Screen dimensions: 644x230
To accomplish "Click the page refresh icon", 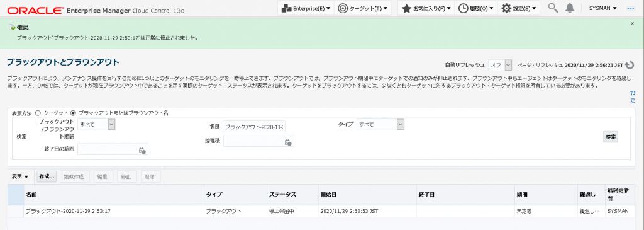I will click(630, 65).
